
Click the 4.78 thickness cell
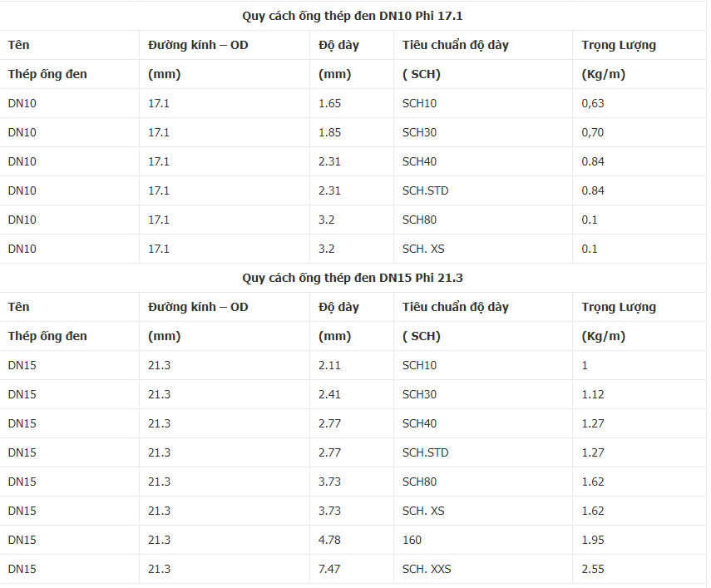coord(330,540)
